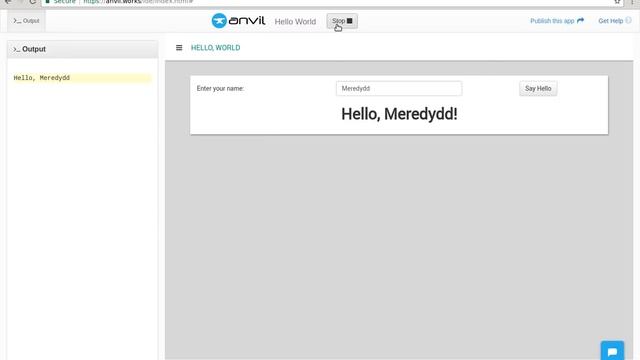Open the Output tab in top bar
Image resolution: width=640 pixels, height=360 pixels.
(26, 21)
